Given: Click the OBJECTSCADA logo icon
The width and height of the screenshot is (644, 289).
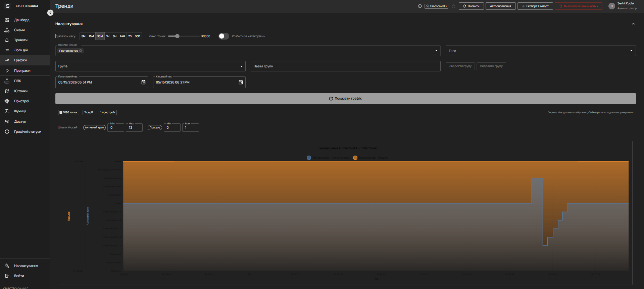Looking at the screenshot, I should (7, 6).
